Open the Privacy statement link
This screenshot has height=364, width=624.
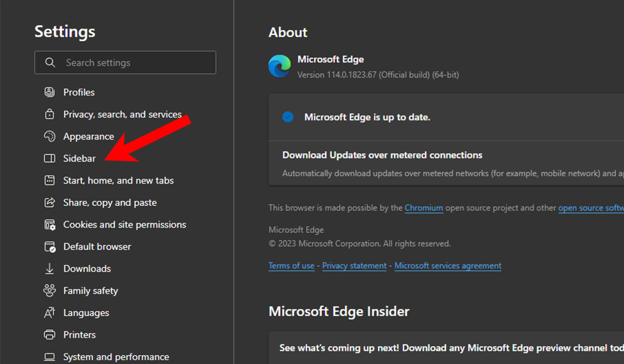coord(354,265)
